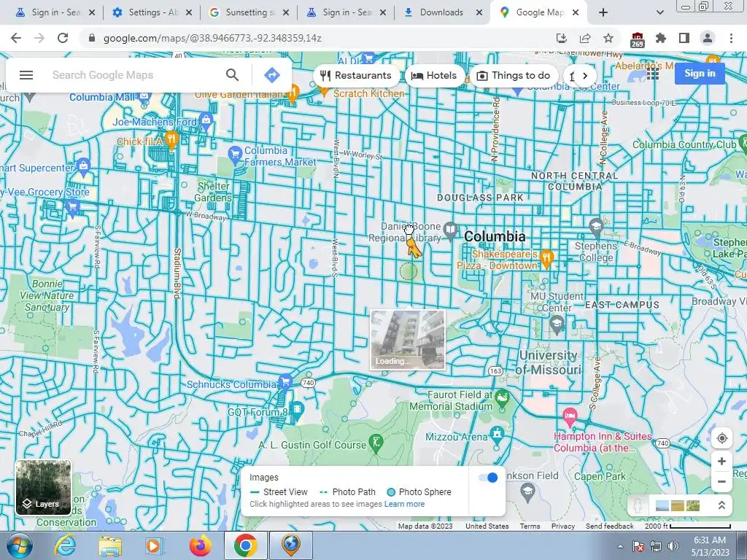Open Directions with the blue arrow icon
The image size is (747, 560).
(x=271, y=75)
